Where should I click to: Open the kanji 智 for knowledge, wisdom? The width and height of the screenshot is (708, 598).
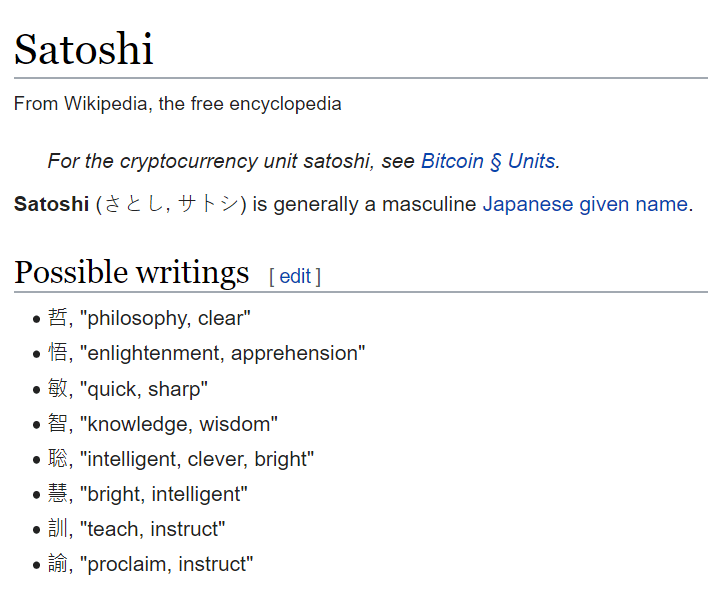58,424
